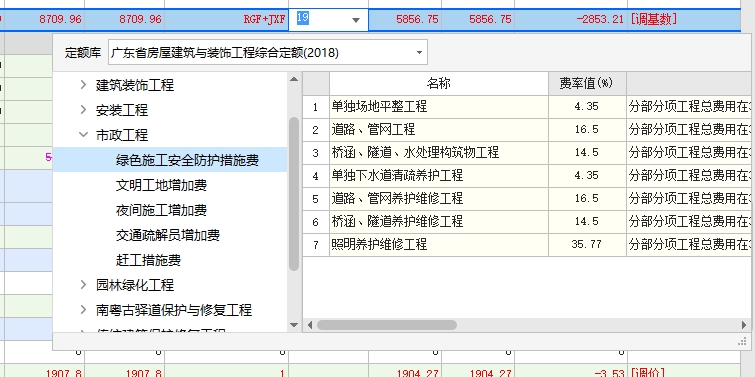This screenshot has width=755, height=377.
Task: Select row 桥涵、隧道、水处理构筑物工程
Action: 439,153
